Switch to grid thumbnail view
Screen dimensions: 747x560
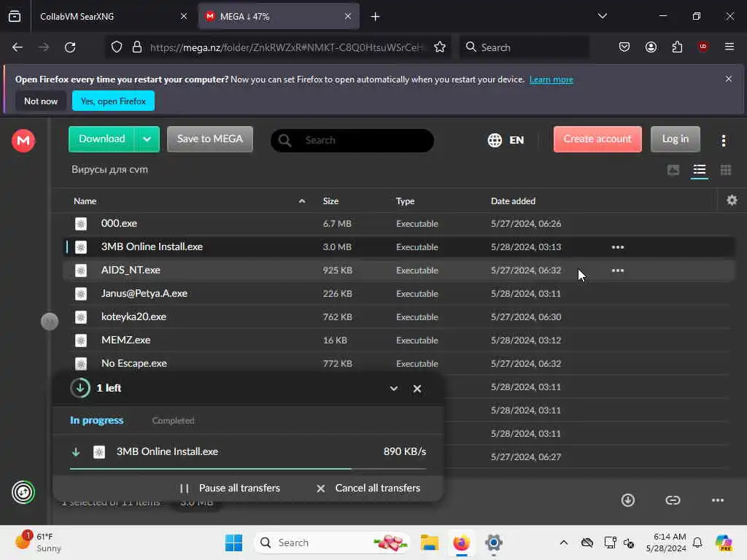[726, 170]
